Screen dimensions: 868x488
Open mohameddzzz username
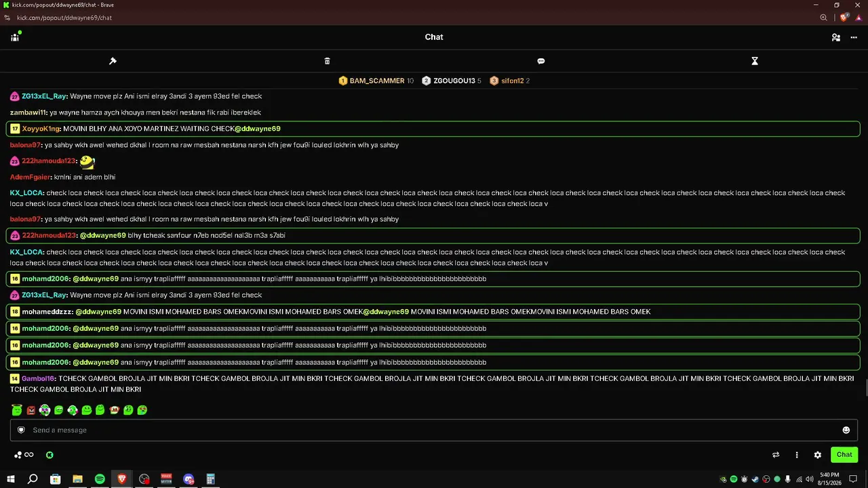pos(47,312)
